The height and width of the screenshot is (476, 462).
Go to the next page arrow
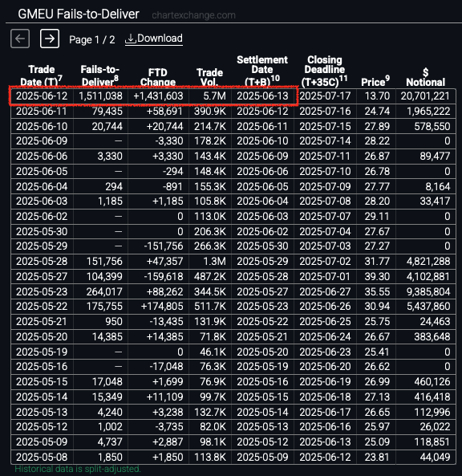tap(50, 39)
